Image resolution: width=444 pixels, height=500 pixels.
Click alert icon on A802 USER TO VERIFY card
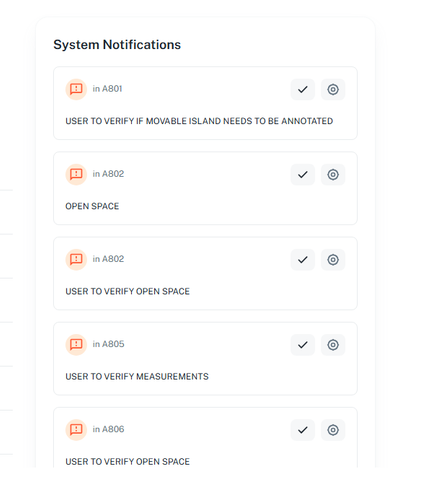tap(76, 260)
